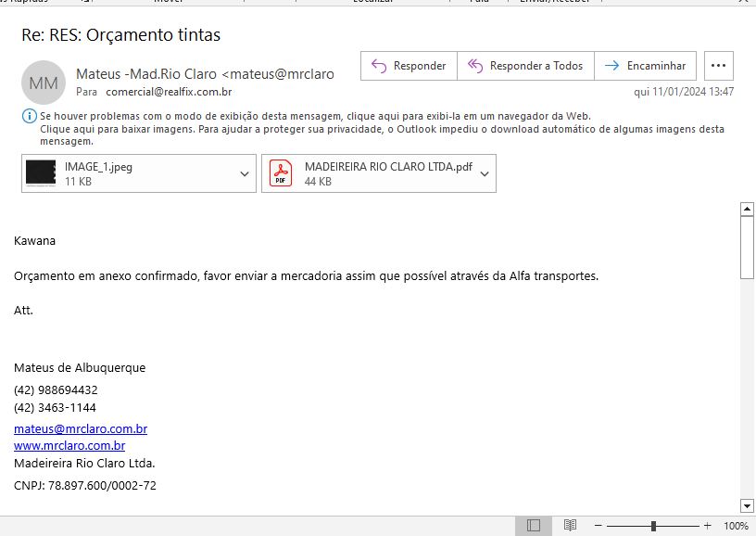Click the zoom out minus button

598,526
